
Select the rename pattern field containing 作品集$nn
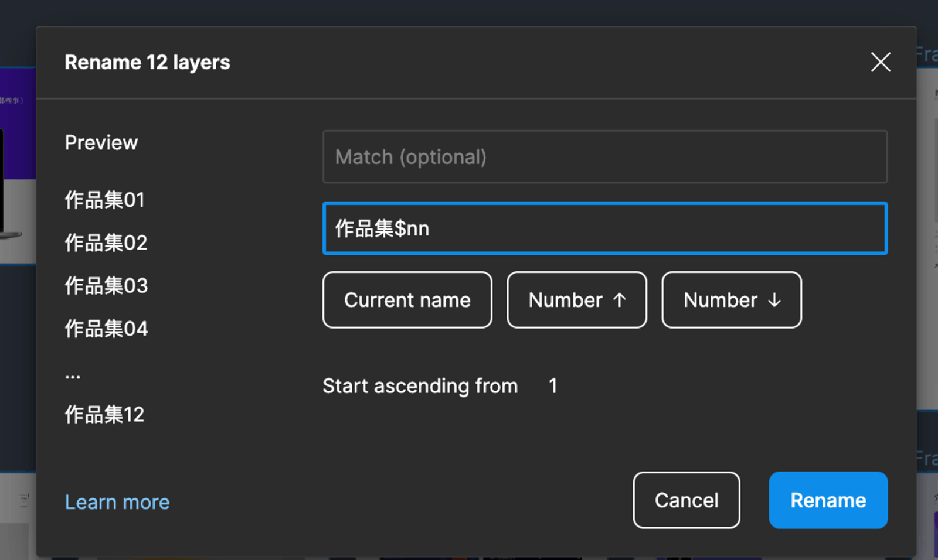pyautogui.click(x=604, y=228)
